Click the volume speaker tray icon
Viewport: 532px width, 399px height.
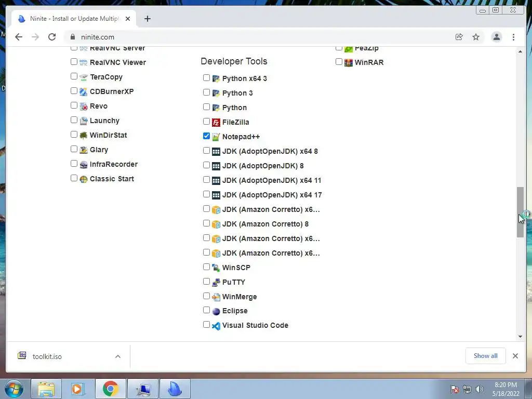click(x=479, y=389)
